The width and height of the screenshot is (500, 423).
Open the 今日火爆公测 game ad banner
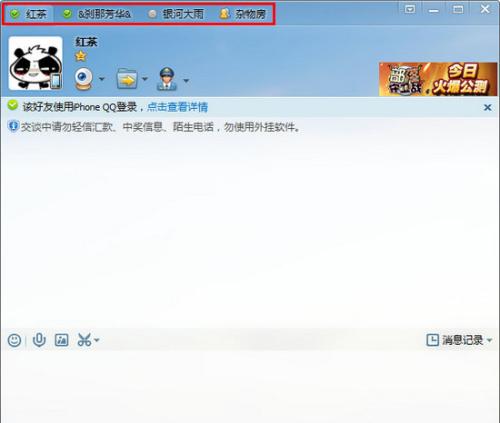(x=438, y=79)
